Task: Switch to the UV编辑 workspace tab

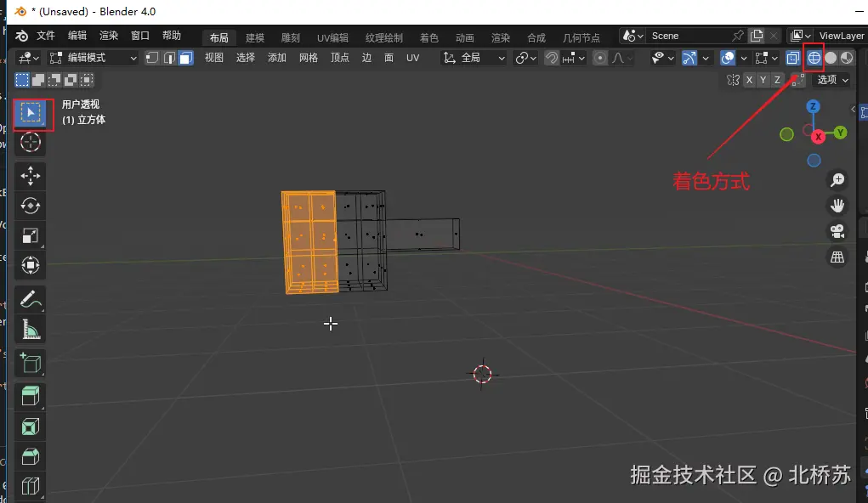Action: [332, 37]
